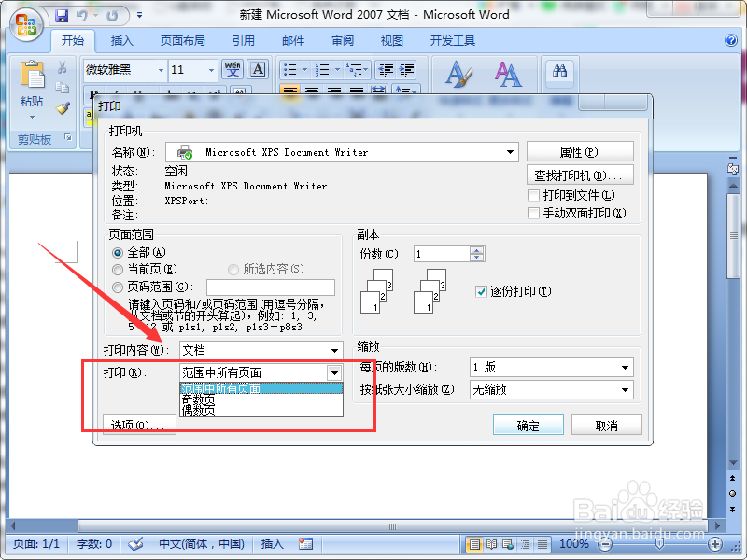Switch to the 插入 ribbon tab
This screenshot has height=560, width=747.
[x=122, y=41]
